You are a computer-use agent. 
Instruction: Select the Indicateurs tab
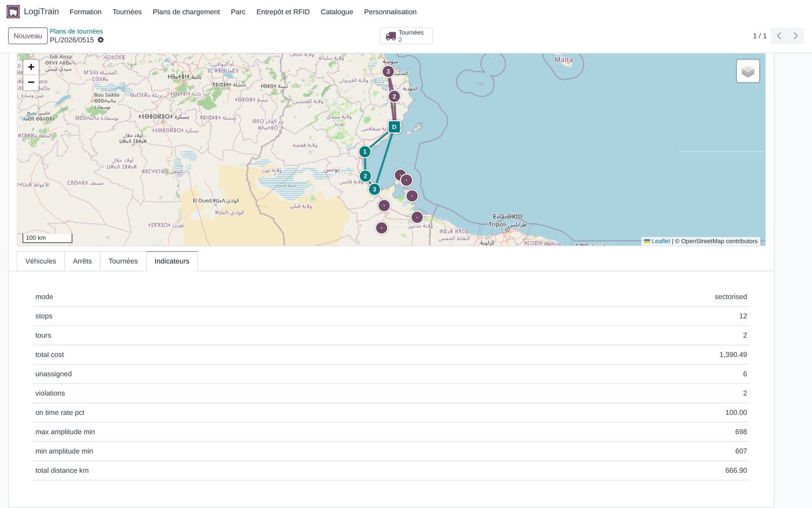pos(172,261)
